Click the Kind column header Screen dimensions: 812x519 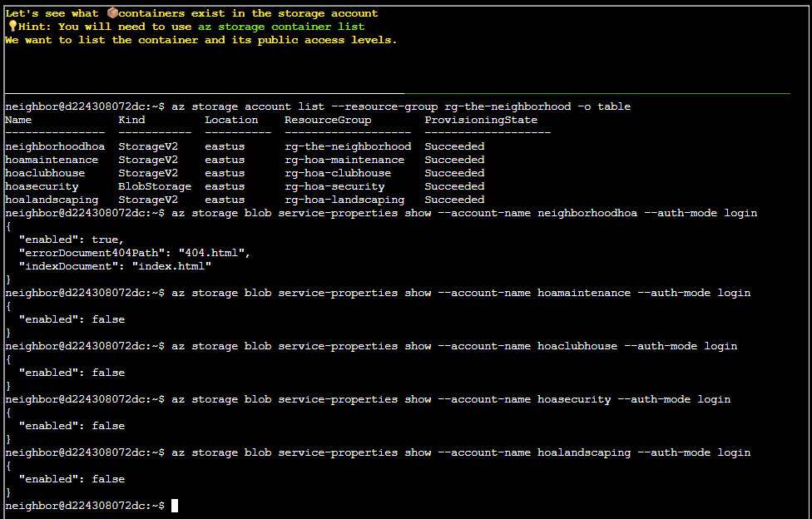(131, 120)
